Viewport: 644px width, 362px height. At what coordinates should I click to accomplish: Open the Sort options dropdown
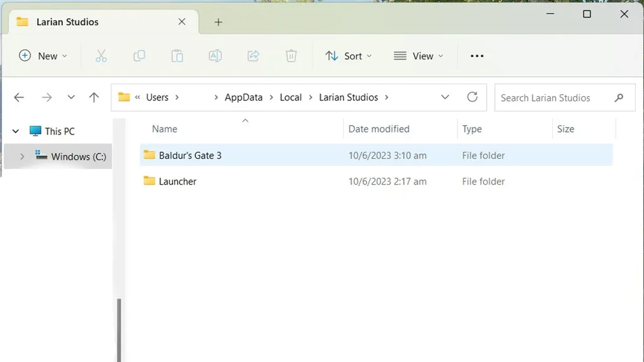(x=348, y=56)
